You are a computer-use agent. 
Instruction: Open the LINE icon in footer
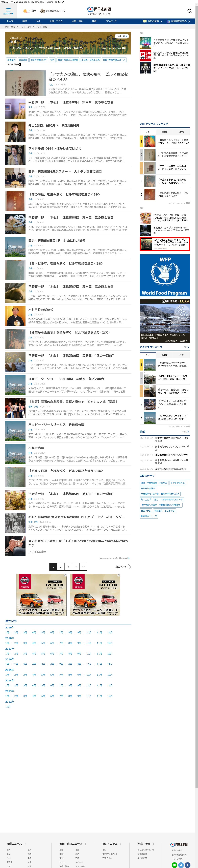175,865
